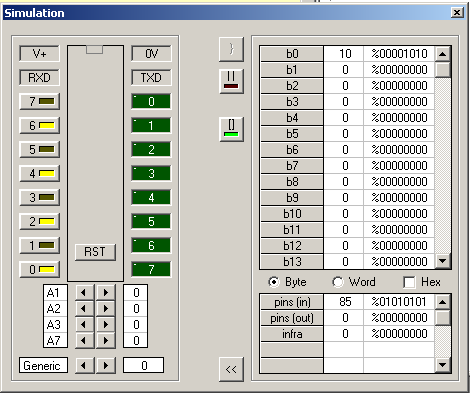Click the RXD pin label
The height and width of the screenshot is (393, 470).
40,77
